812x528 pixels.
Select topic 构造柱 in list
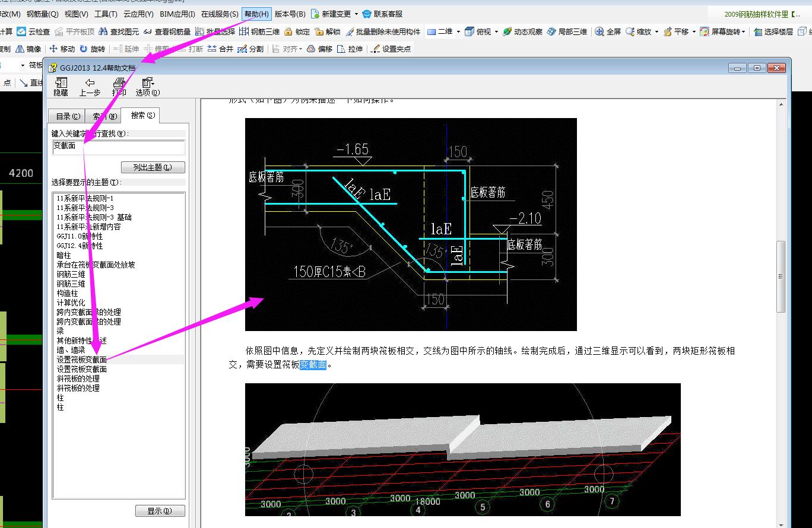coord(68,293)
